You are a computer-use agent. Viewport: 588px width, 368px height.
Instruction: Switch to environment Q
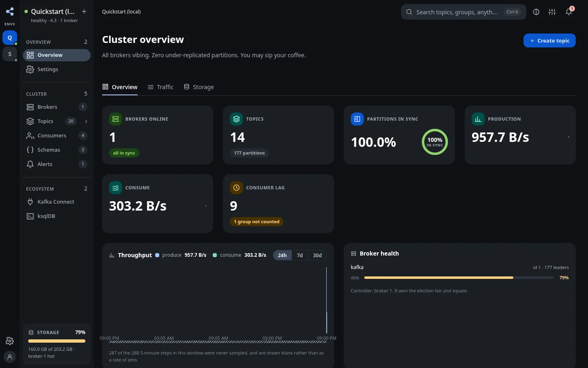tap(10, 38)
